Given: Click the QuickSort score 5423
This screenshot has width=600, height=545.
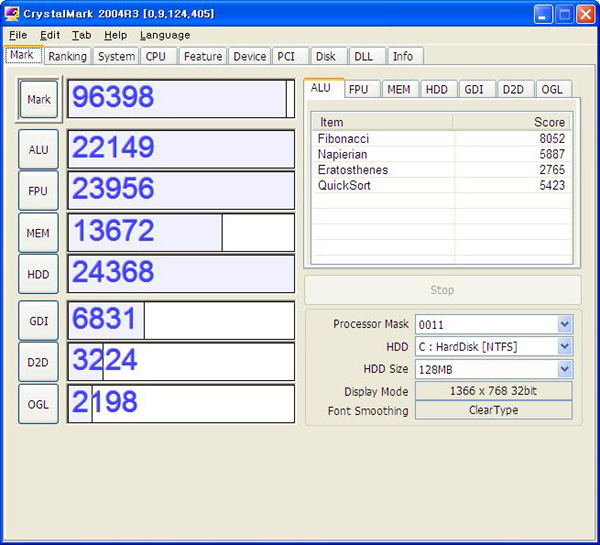Looking at the screenshot, I should tap(552, 185).
